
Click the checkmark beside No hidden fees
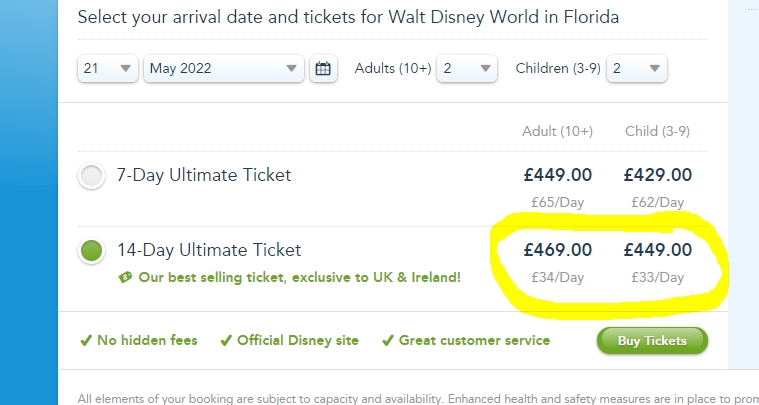coord(87,340)
